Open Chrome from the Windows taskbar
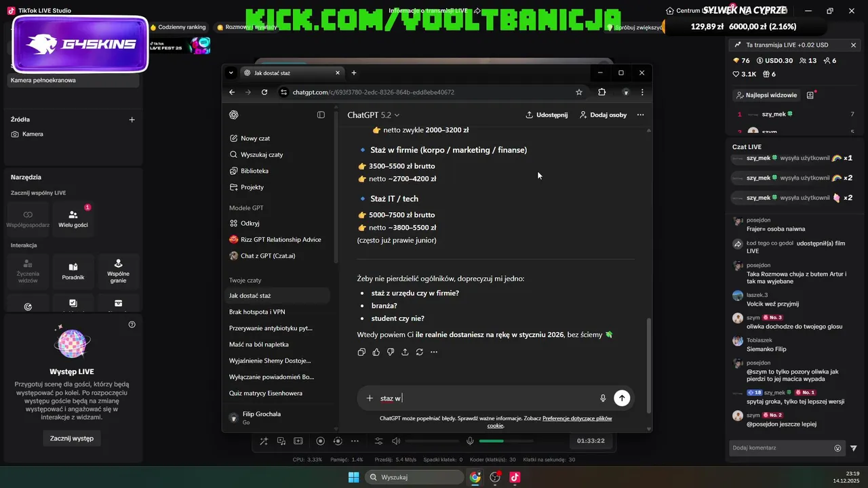868x488 pixels. (x=475, y=477)
